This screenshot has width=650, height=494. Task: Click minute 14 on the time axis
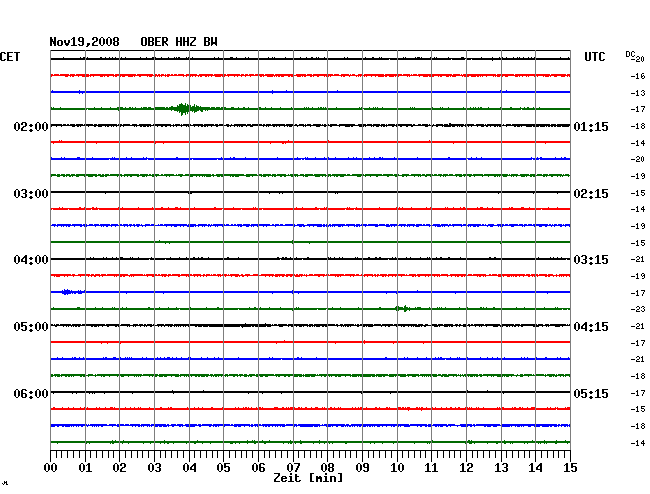535,468
